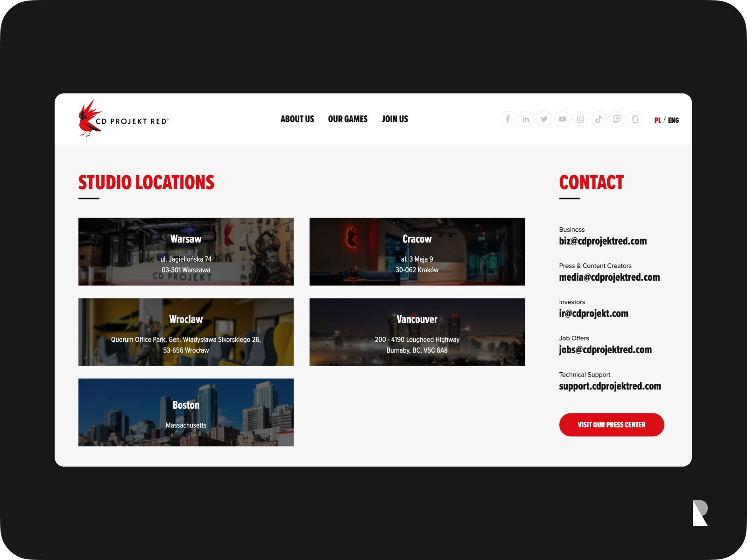Click the 'Job Offers' label
747x560 pixels.
click(x=574, y=338)
